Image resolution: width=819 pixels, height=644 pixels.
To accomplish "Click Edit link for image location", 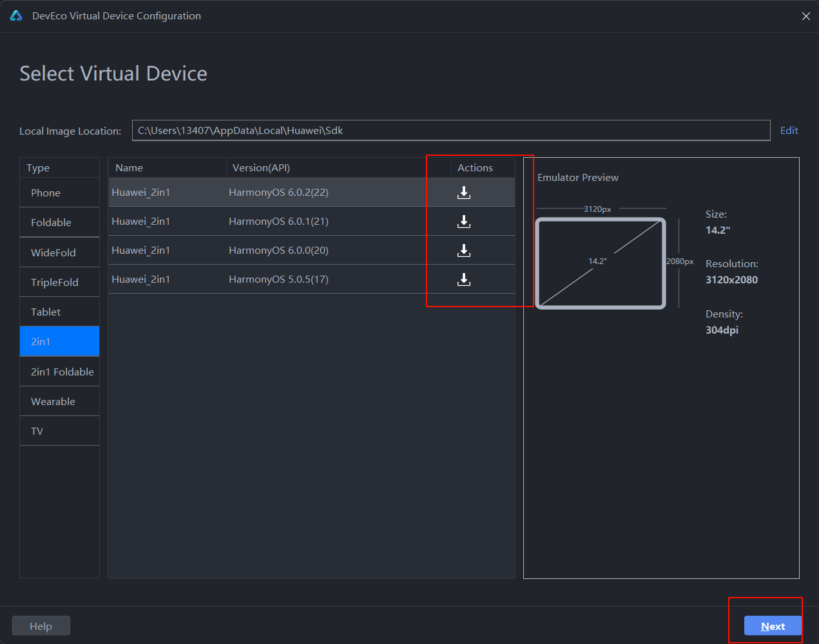I will point(789,130).
